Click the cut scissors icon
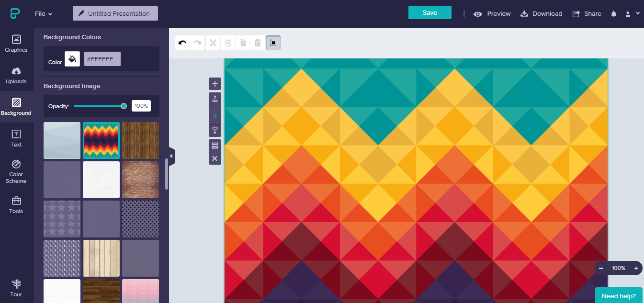Viewport: 644px width, 303px height. [x=213, y=43]
